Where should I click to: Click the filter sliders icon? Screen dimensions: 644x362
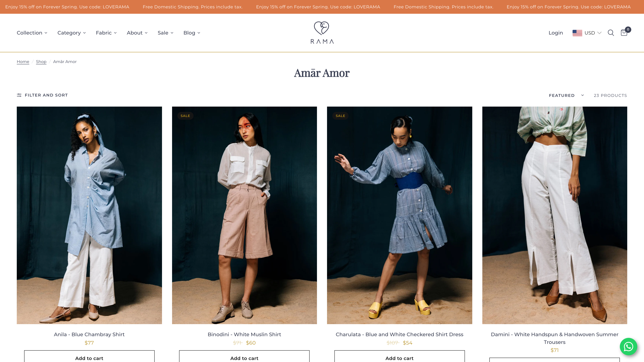[19, 95]
